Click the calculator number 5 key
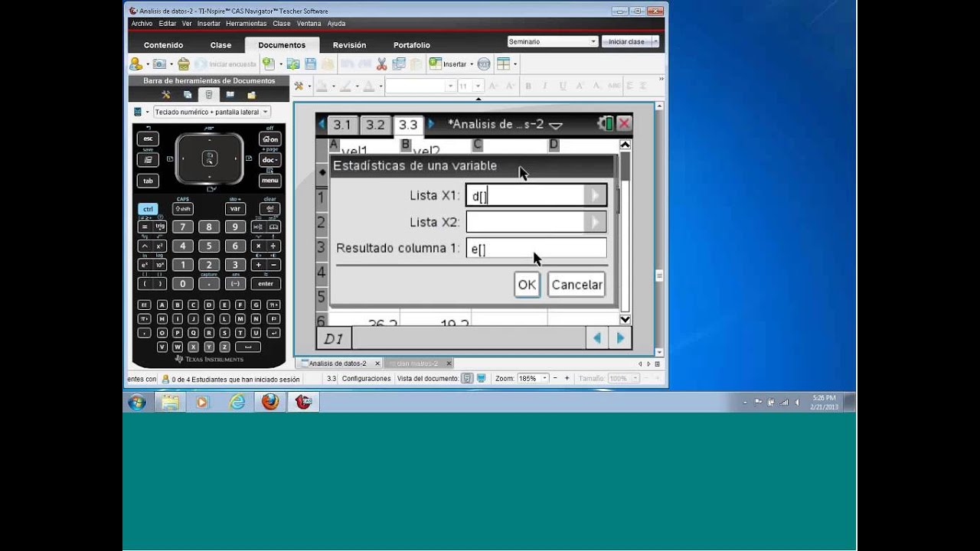Image resolution: width=980 pixels, height=551 pixels. coord(209,246)
